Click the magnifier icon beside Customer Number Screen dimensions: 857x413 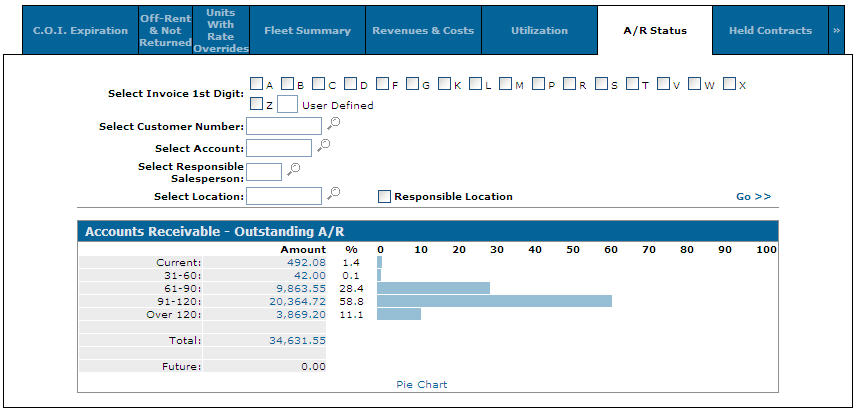(334, 124)
